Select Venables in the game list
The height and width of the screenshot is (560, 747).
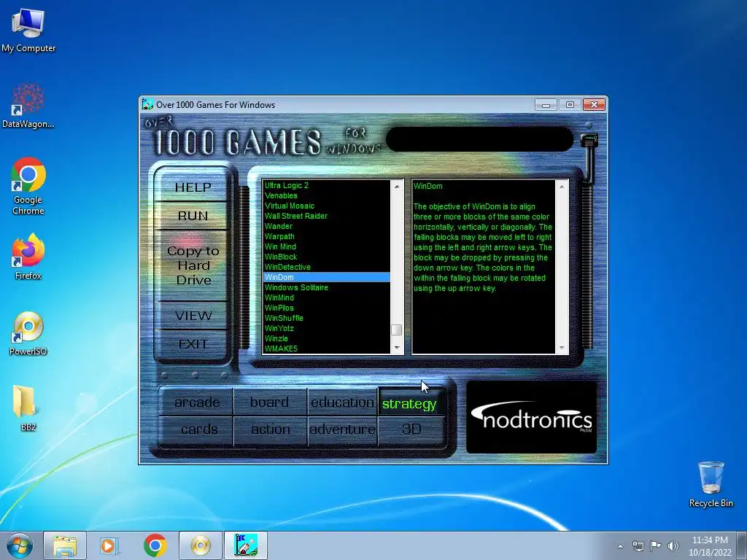coord(326,195)
